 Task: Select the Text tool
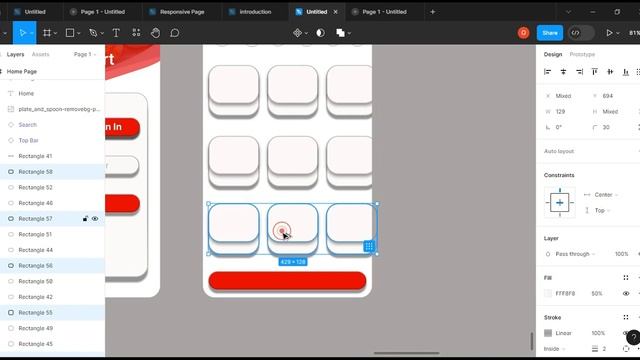point(116,33)
